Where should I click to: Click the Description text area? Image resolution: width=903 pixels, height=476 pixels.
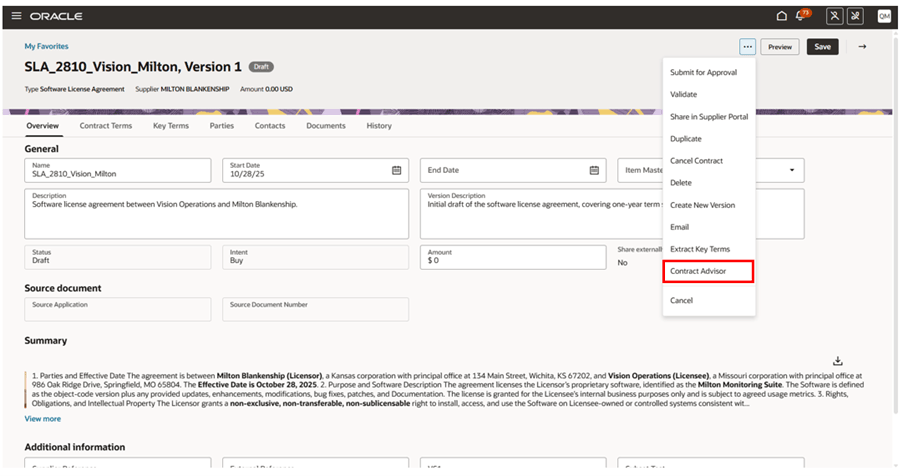click(217, 214)
